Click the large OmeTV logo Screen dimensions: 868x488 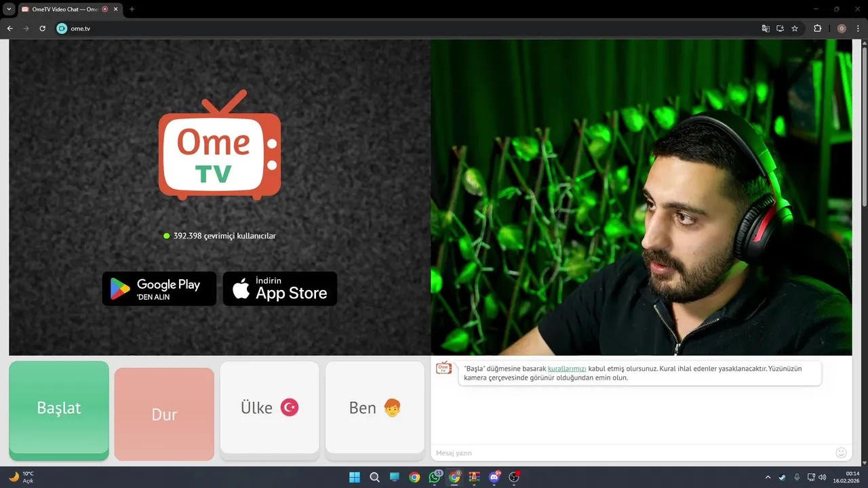tap(220, 144)
